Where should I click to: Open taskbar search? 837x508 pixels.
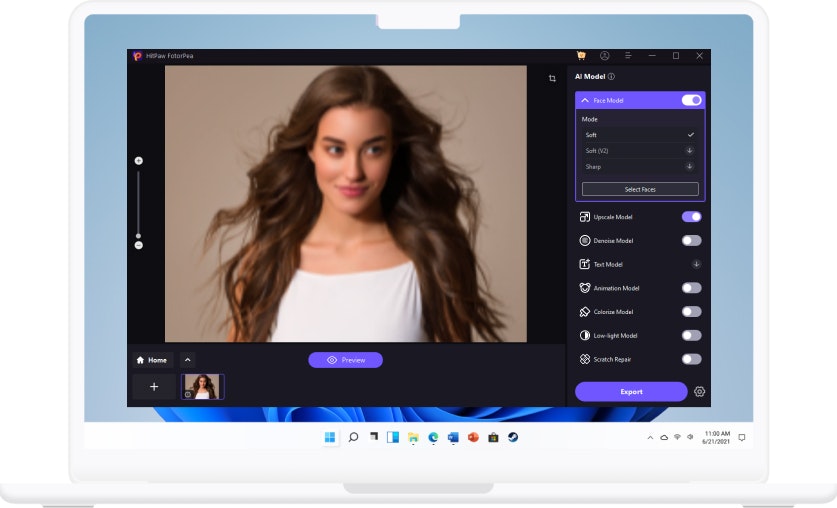coord(353,438)
